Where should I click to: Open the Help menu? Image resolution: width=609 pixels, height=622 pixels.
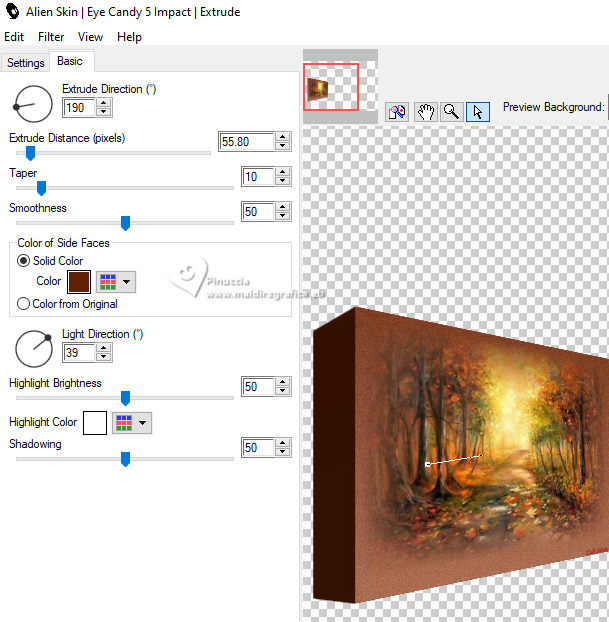(x=129, y=37)
